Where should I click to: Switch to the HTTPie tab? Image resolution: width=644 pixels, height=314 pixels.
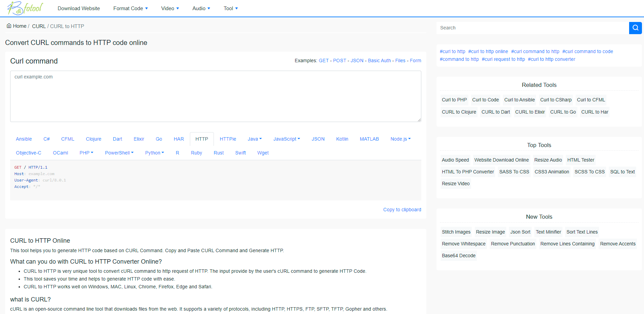pos(228,139)
